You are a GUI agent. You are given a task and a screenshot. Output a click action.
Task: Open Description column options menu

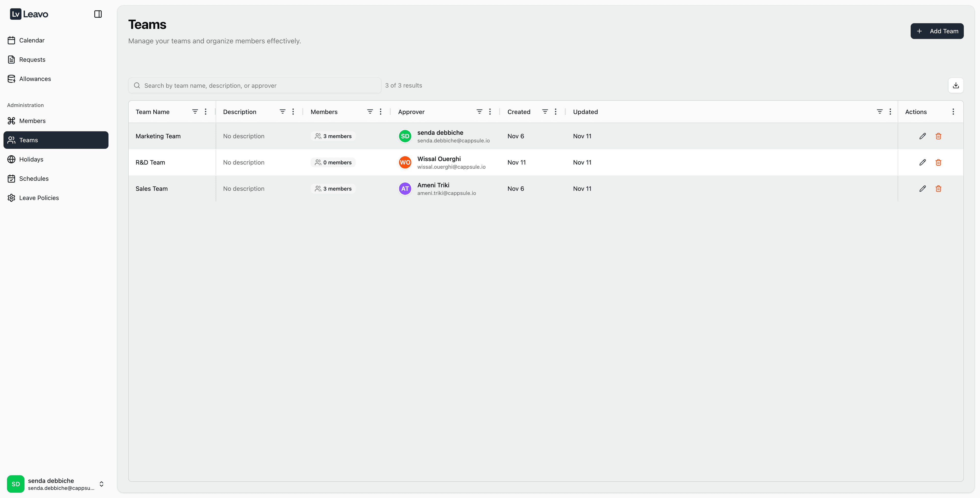[293, 112]
